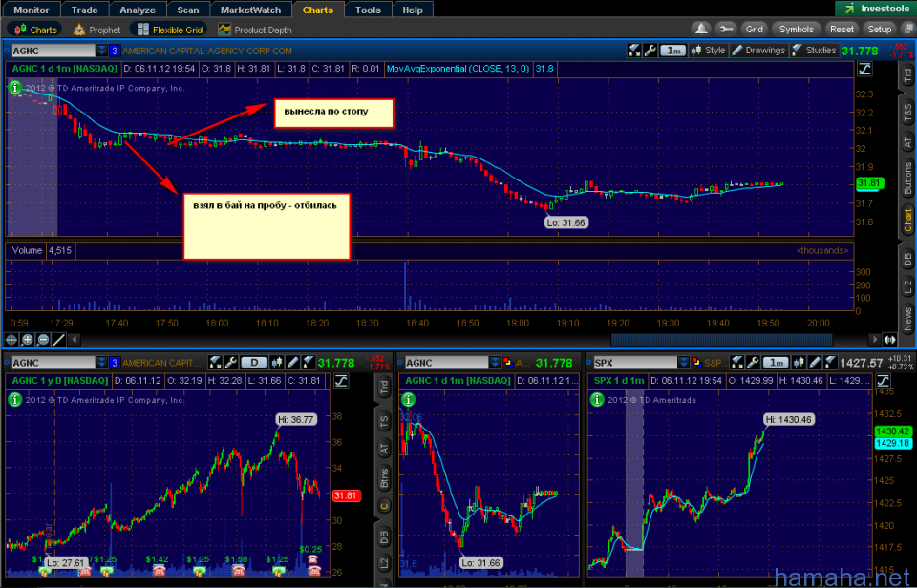
Task: Open the AT side panel tab
Action: click(x=907, y=142)
